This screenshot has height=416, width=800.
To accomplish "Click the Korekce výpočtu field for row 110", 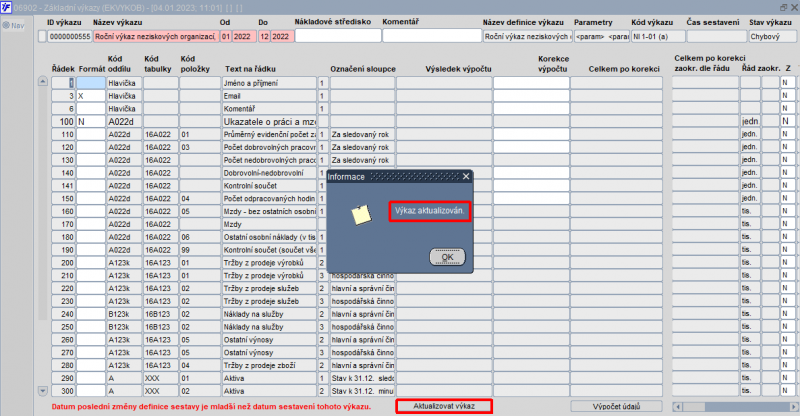I will pos(531,134).
